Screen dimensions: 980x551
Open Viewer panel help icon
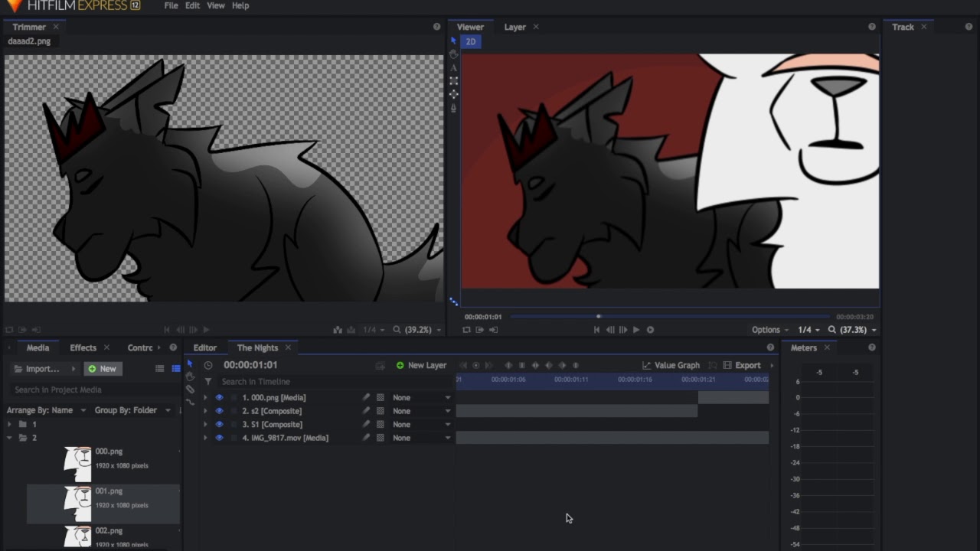tap(872, 27)
